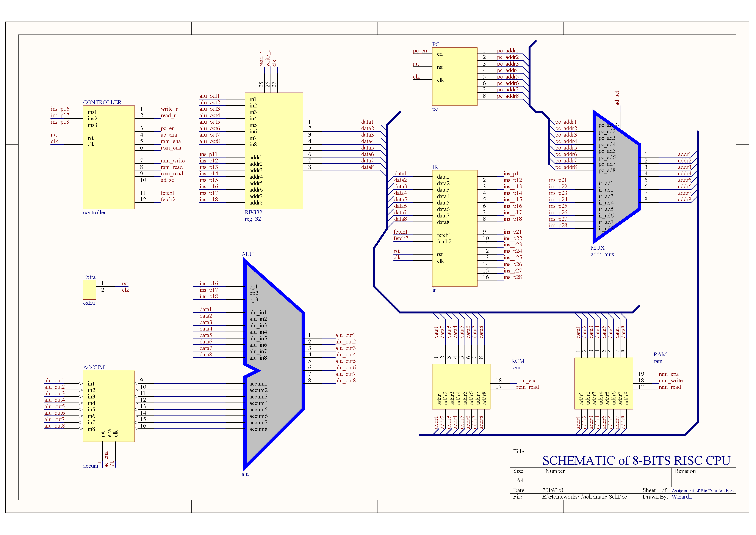Select the write_r label above REG32
The height and width of the screenshot is (535, 756).
click(268, 58)
